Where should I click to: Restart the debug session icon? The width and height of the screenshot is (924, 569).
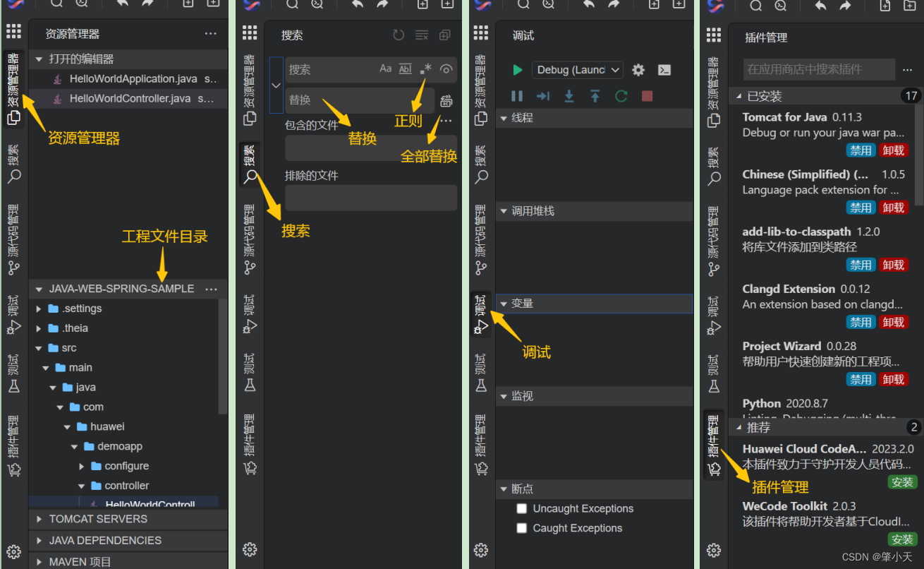pyautogui.click(x=621, y=96)
